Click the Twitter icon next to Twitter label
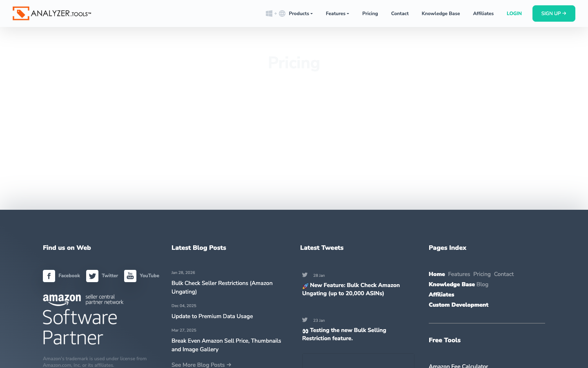 click(92, 276)
